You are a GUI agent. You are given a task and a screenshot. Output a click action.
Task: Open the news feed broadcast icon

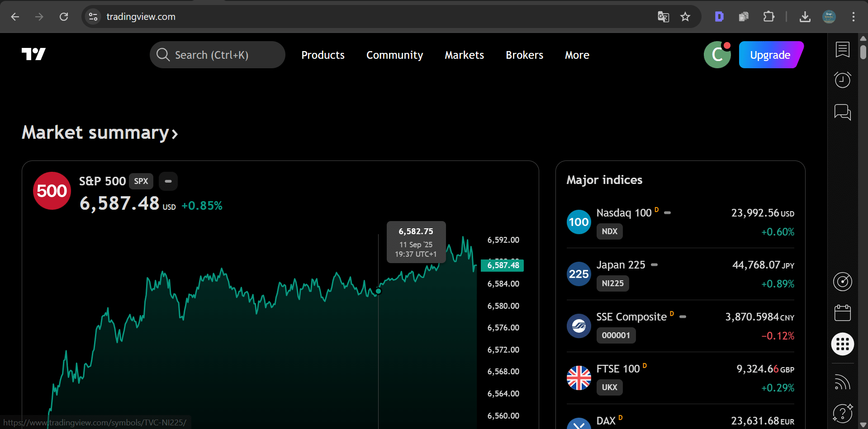tap(842, 382)
